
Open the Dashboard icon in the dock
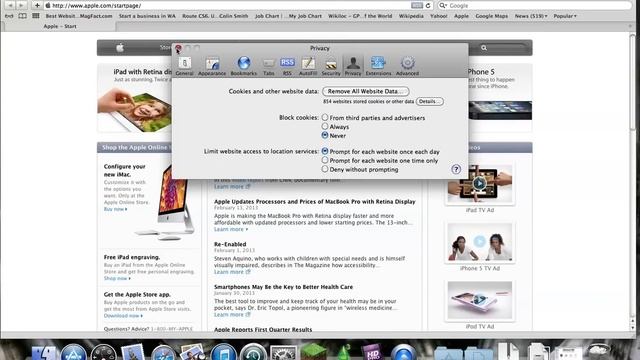point(103,353)
